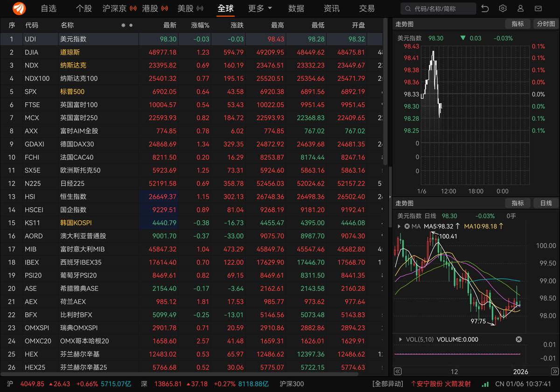Open the 交易 tab
560x392 pixels.
pyautogui.click(x=367, y=8)
